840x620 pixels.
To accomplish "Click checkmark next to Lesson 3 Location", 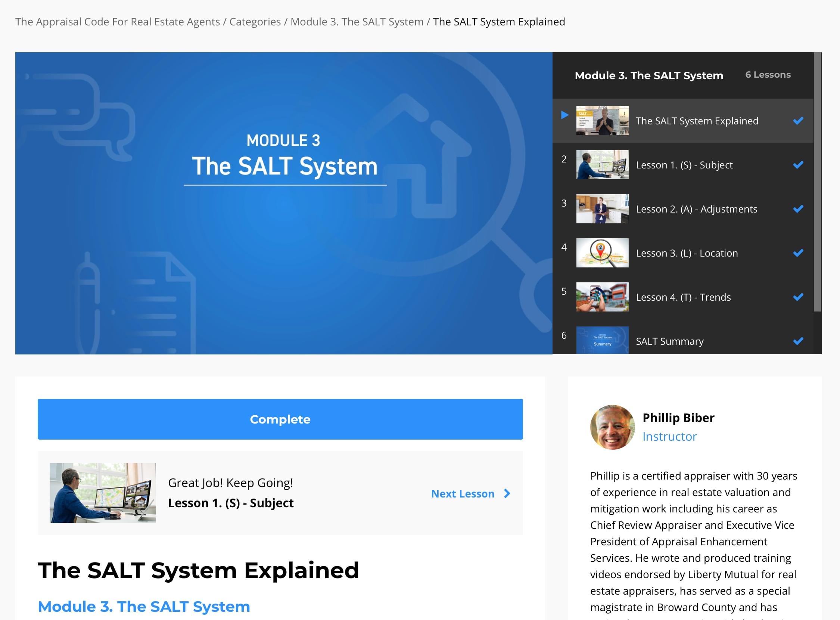I will click(x=798, y=253).
